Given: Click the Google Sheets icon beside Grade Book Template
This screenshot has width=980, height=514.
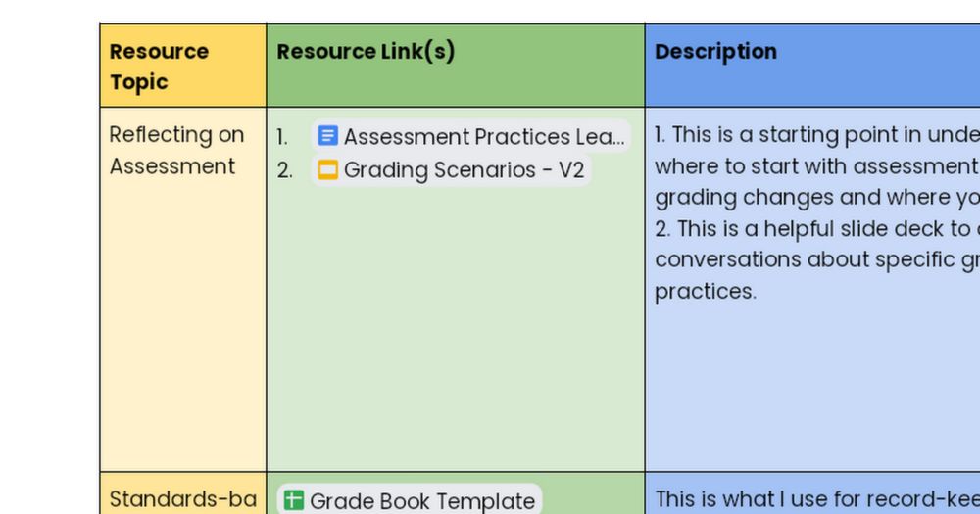Looking at the screenshot, I should click(293, 500).
